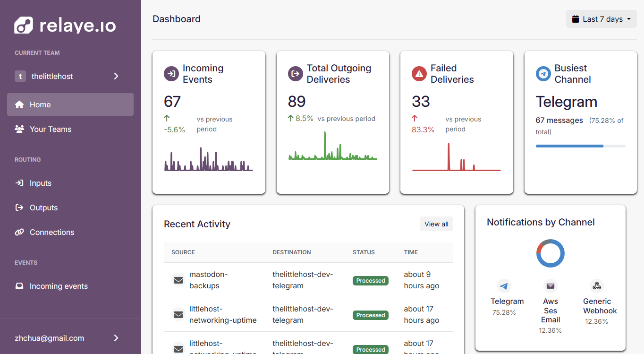Click the Busiest Channel Telegram icon

[x=543, y=74]
